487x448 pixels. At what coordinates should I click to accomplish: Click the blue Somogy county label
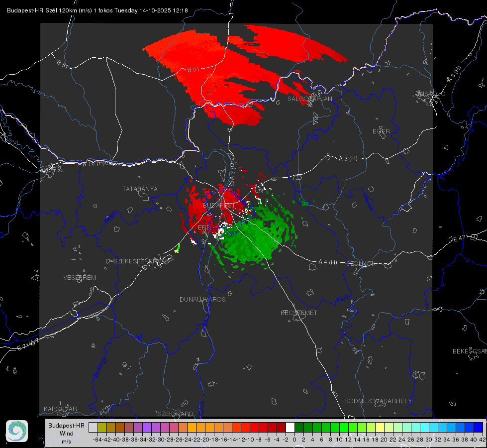[100, 367]
